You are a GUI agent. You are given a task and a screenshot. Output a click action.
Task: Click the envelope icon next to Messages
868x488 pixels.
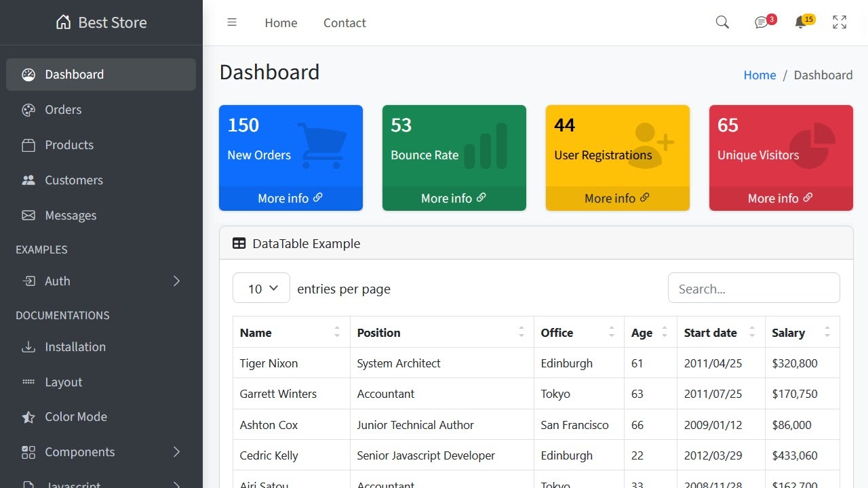click(28, 216)
